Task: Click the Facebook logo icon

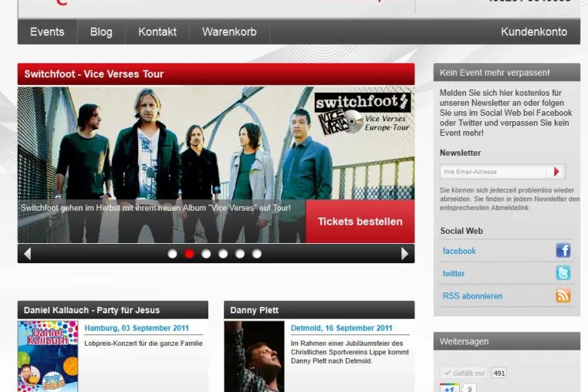Action: tap(563, 250)
